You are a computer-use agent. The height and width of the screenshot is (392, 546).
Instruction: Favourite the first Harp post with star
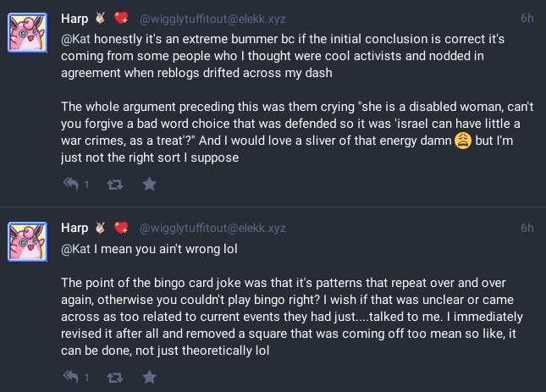[149, 184]
